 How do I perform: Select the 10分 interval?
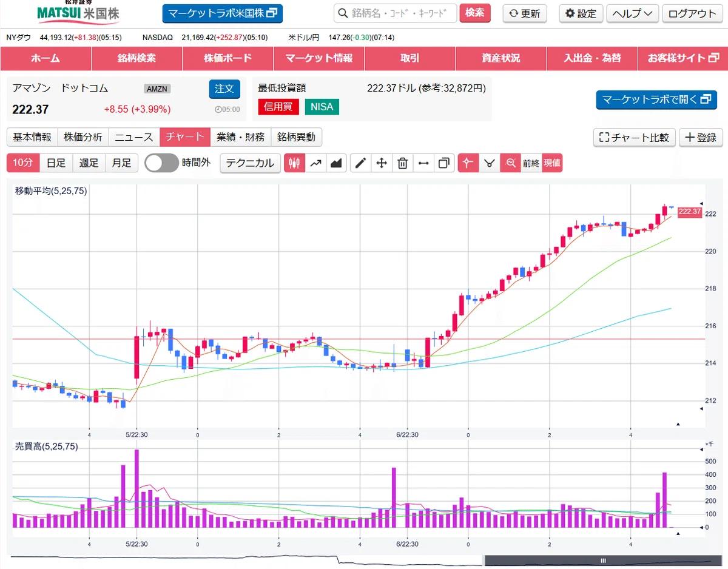pyautogui.click(x=23, y=163)
